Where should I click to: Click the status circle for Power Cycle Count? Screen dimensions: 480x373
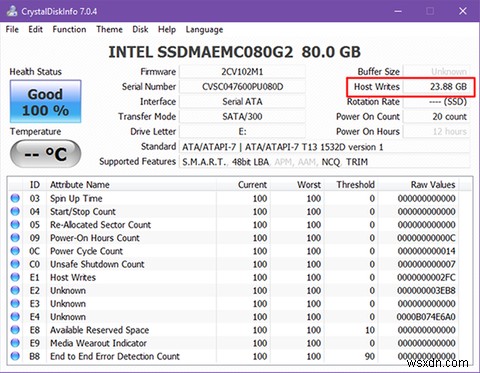pos(15,251)
